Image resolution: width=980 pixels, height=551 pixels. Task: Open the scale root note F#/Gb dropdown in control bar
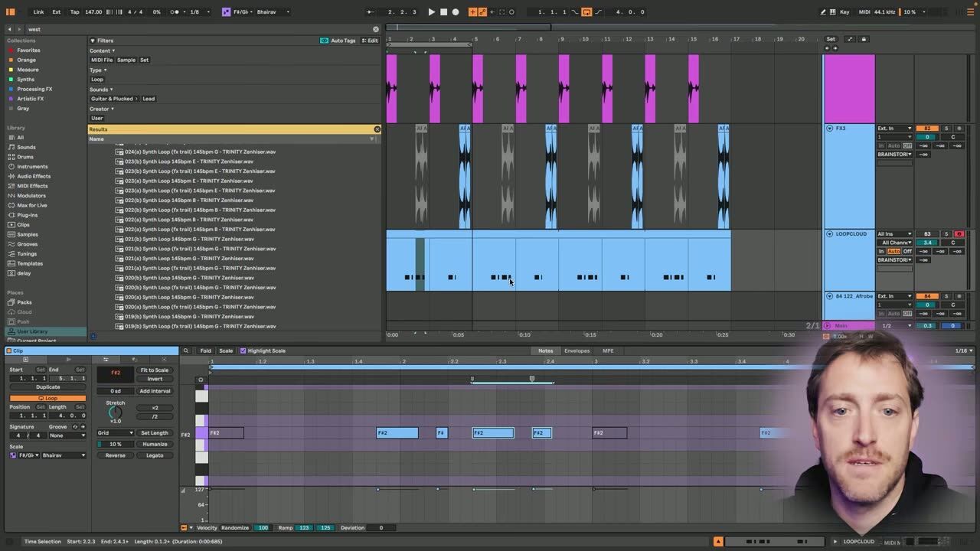point(243,11)
